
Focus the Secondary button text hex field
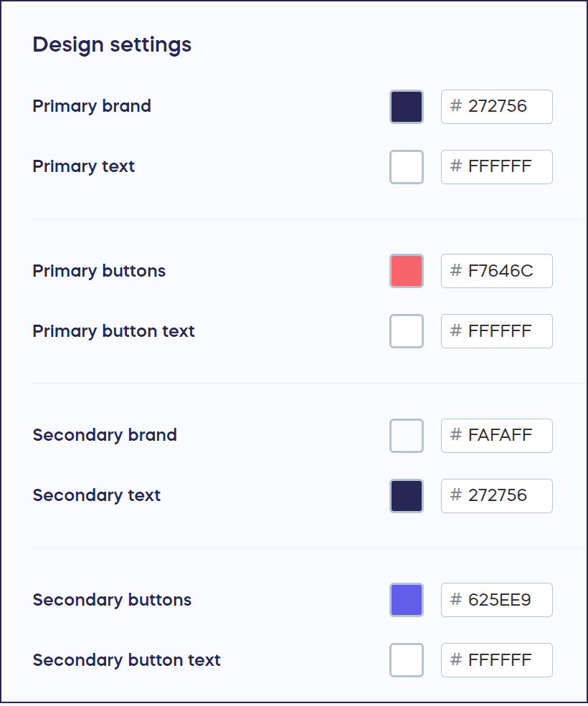[496, 660]
